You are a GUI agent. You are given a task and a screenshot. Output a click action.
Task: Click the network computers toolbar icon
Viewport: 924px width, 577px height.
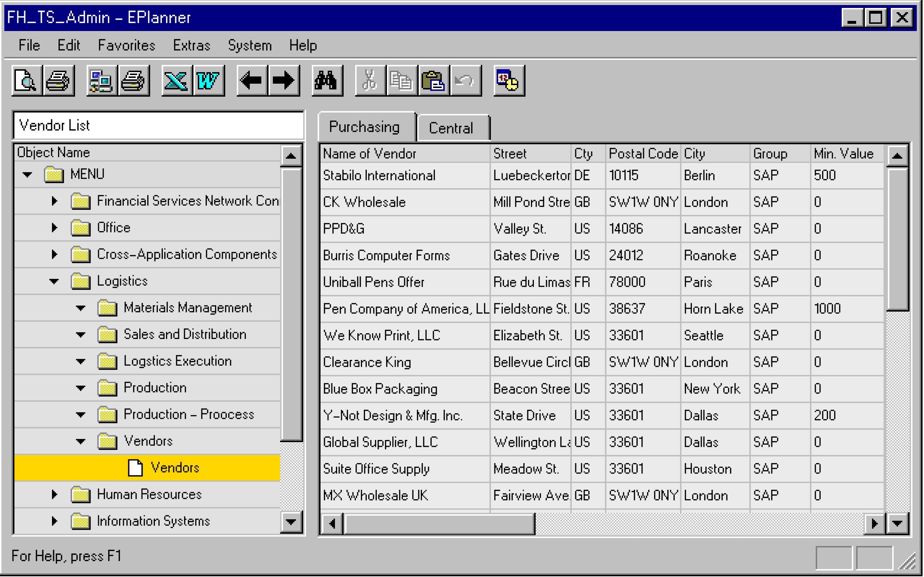point(101,80)
